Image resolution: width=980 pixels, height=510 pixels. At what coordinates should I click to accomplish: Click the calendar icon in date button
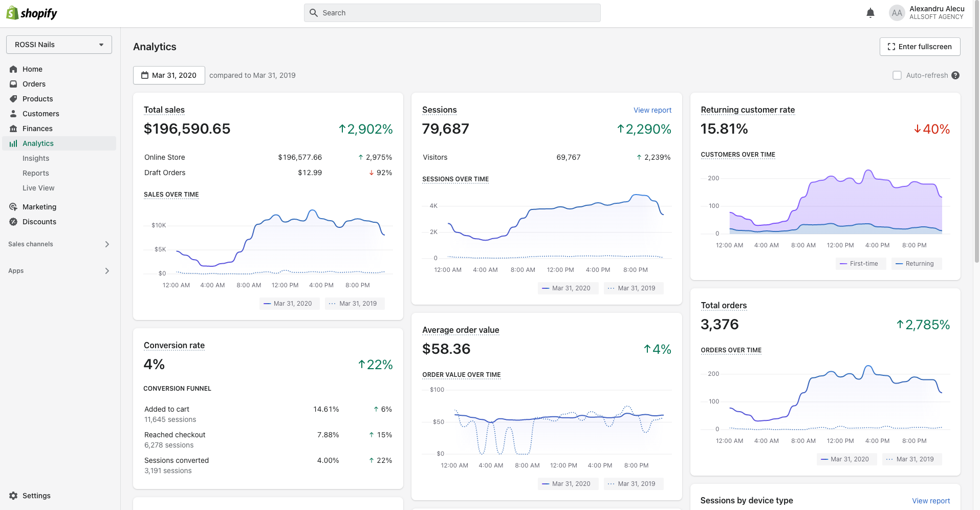coord(145,75)
